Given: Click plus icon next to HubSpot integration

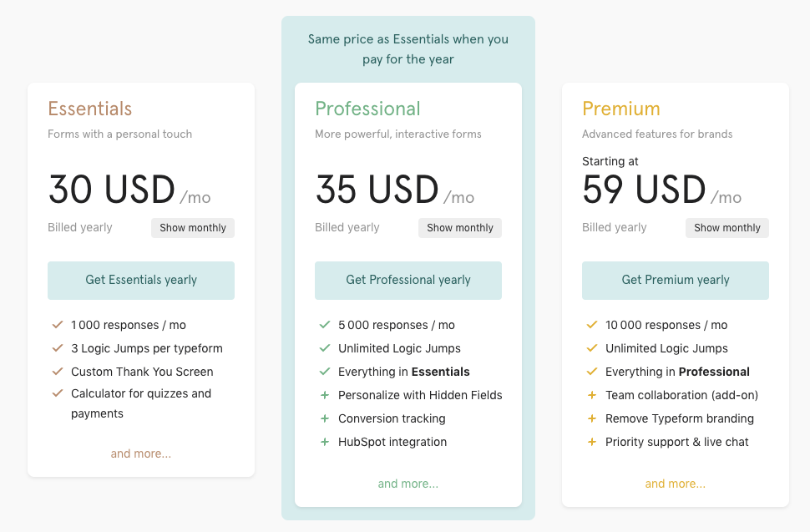Looking at the screenshot, I should pyautogui.click(x=324, y=442).
